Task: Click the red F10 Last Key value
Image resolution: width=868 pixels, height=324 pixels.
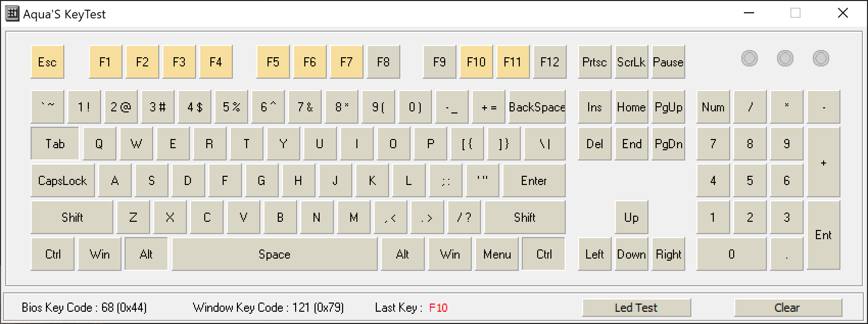Action: click(438, 308)
